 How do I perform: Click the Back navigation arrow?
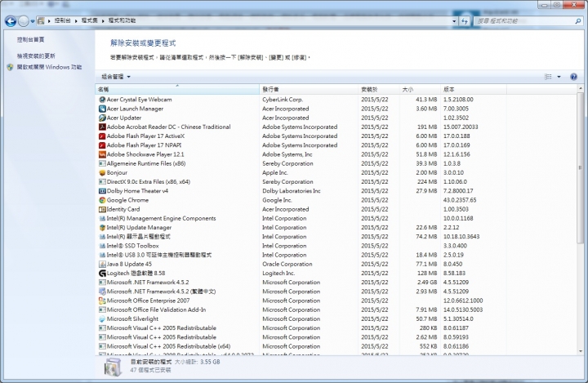click(11, 21)
